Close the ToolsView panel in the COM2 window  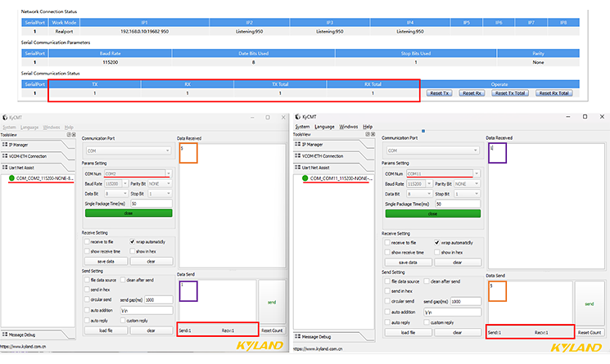pos(74,135)
